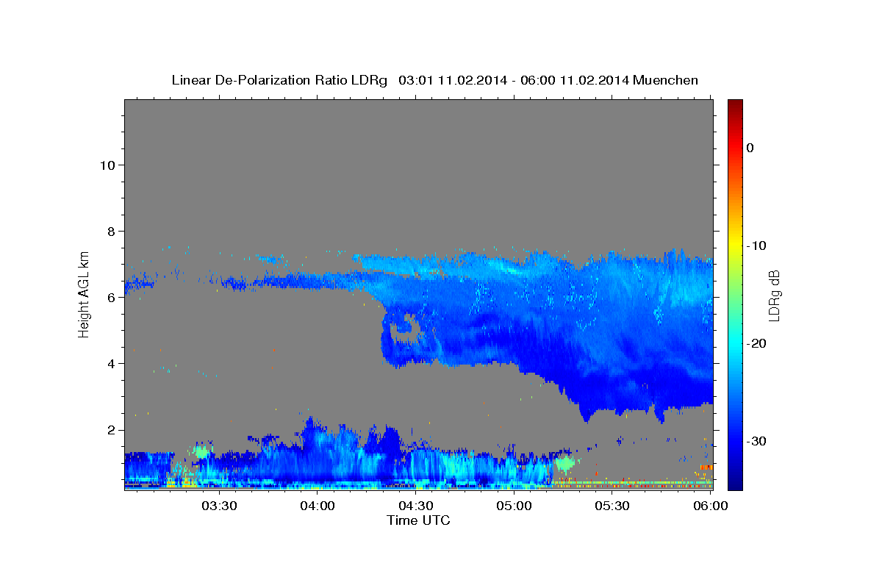
Task: Click the 04:00 time tick label
Action: (x=318, y=506)
